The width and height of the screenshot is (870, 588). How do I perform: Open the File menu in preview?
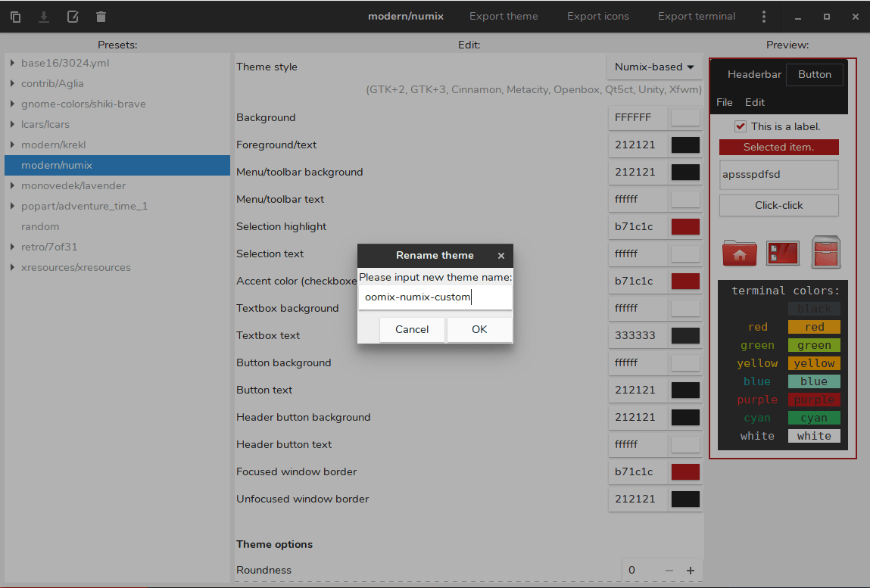pos(725,102)
